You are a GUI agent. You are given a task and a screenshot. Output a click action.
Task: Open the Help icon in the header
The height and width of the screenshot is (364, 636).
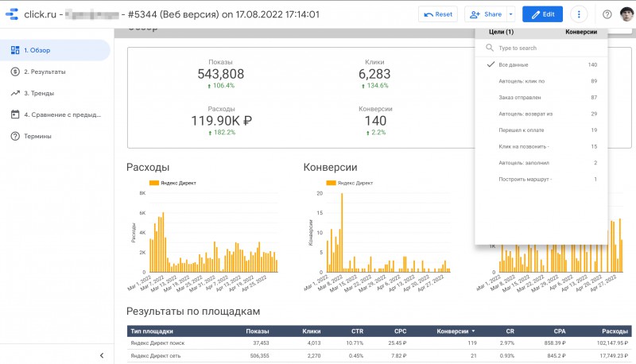[607, 14]
